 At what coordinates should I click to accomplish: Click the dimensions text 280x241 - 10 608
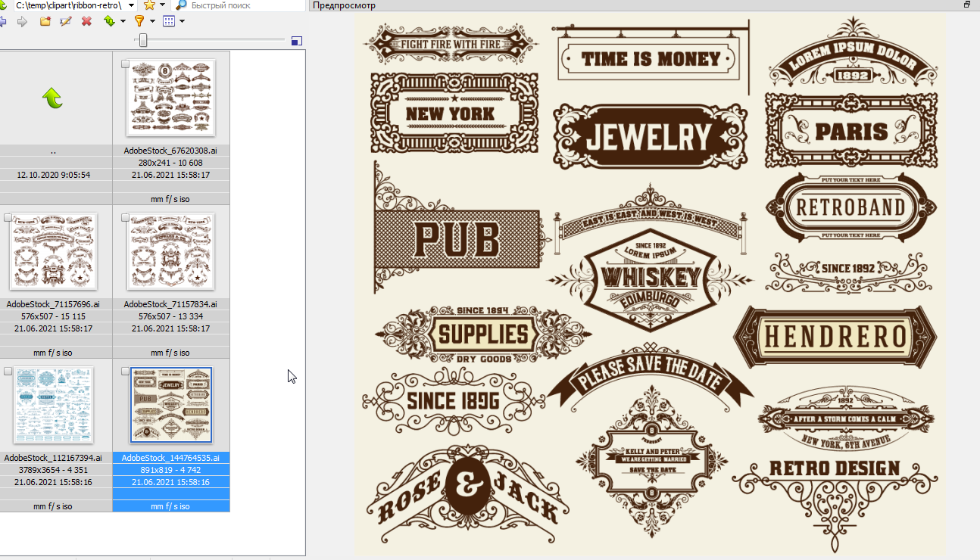(170, 163)
